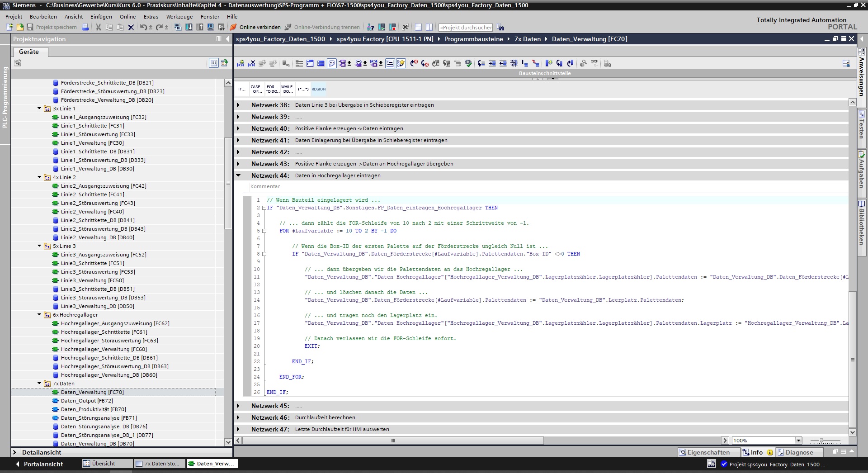Insert REGION favorite button
Viewport: 868px width, 474px height.
[x=319, y=89]
